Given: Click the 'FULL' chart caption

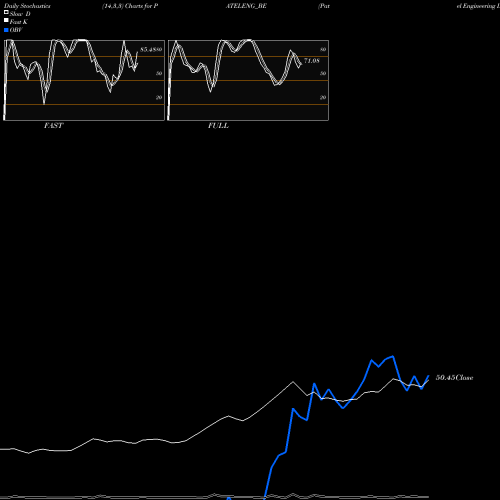Looking at the screenshot, I should (218, 126).
